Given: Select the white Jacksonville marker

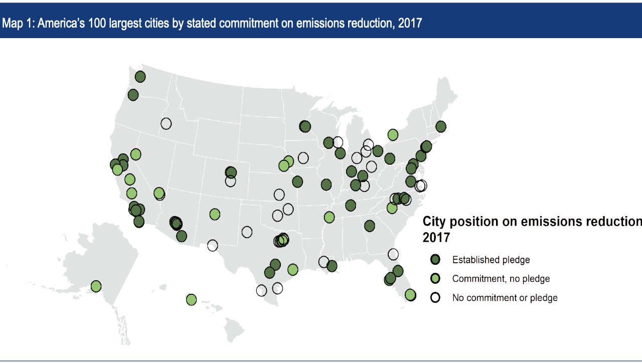Looking at the screenshot, I should pyautogui.click(x=393, y=254).
